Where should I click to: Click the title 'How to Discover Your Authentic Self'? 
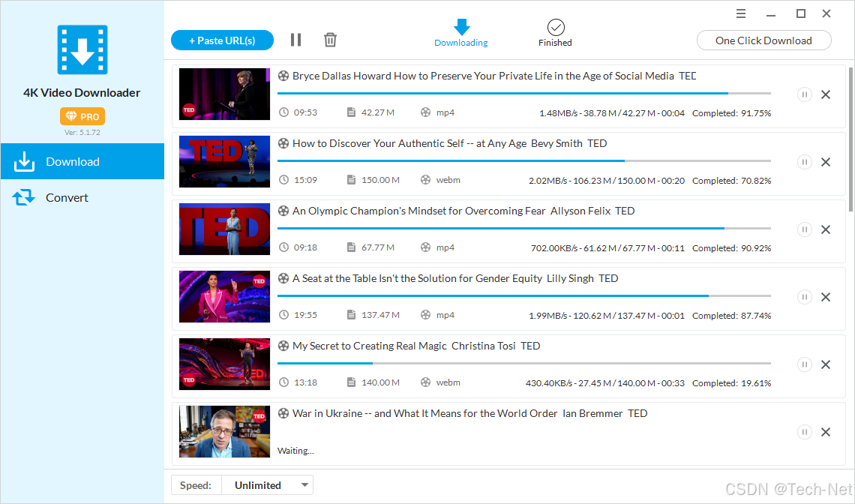tap(449, 143)
